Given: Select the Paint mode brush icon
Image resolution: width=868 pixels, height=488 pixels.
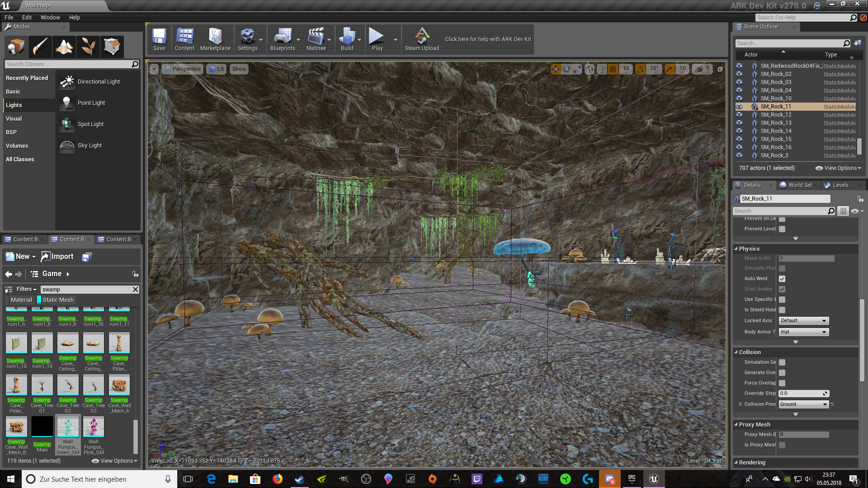Looking at the screenshot, I should (40, 47).
